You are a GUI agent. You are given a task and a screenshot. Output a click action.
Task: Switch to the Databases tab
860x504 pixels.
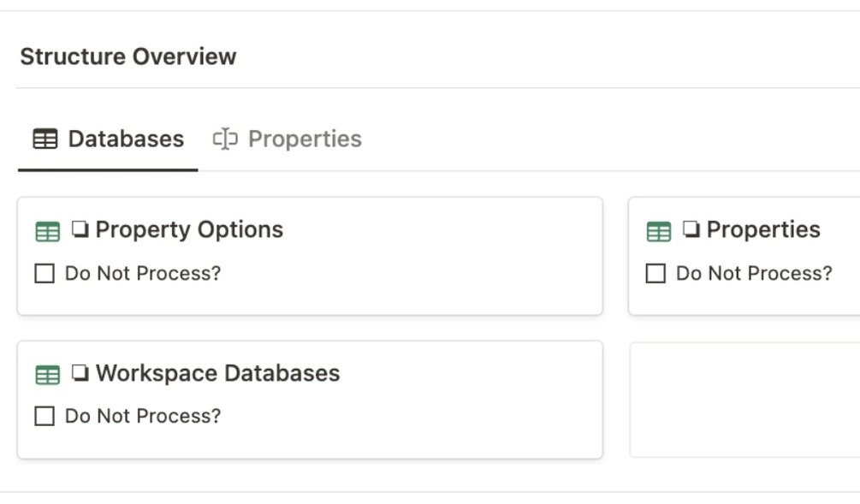(126, 139)
